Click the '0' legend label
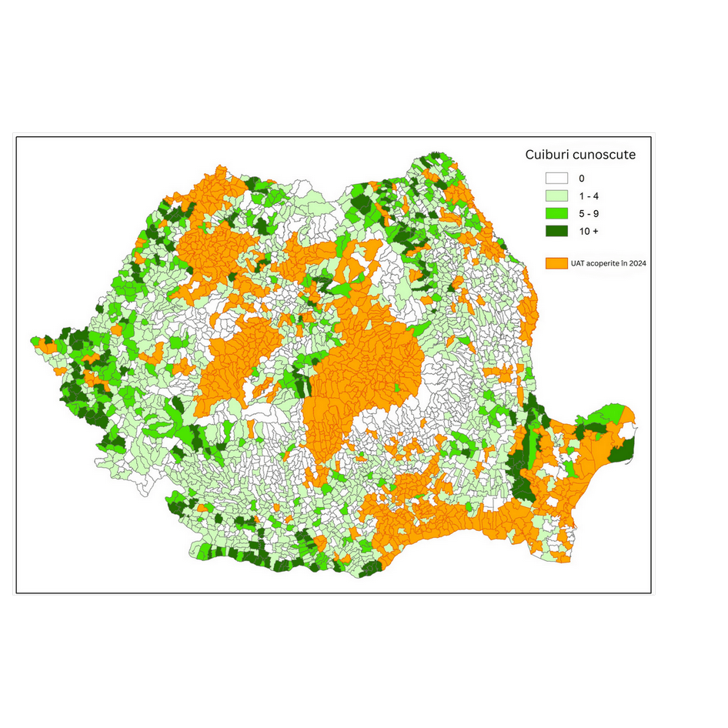 pyautogui.click(x=582, y=179)
